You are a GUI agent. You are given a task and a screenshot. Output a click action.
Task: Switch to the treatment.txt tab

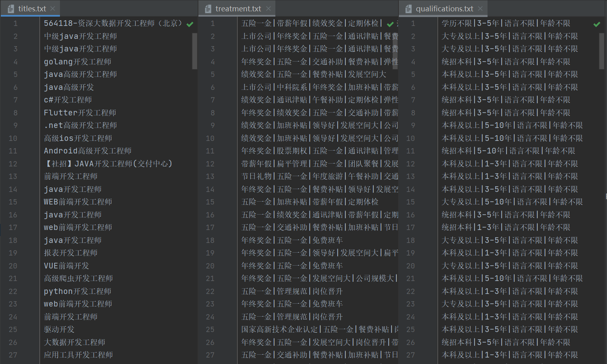pos(237,9)
